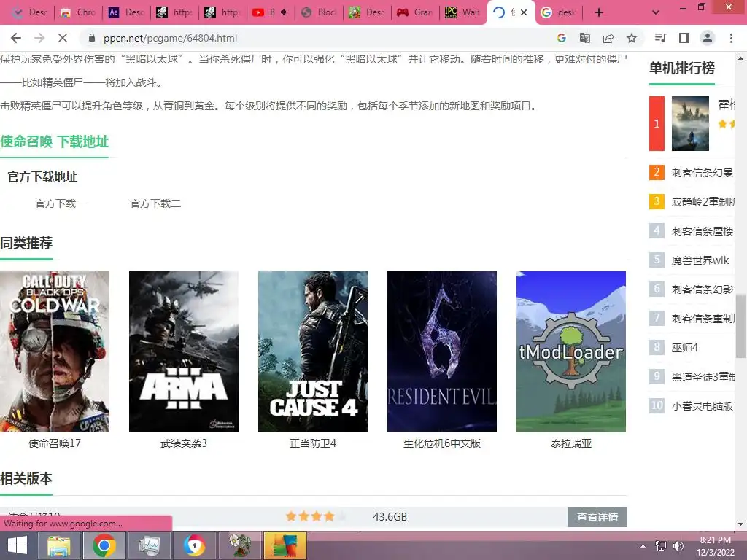Open the Call of Duty Cold War cover

pyautogui.click(x=55, y=351)
